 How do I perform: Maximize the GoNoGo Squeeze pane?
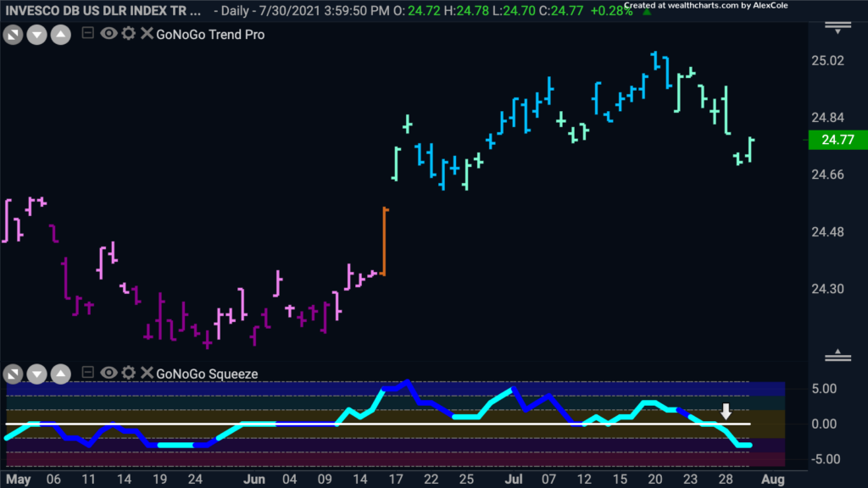pyautogui.click(x=13, y=374)
